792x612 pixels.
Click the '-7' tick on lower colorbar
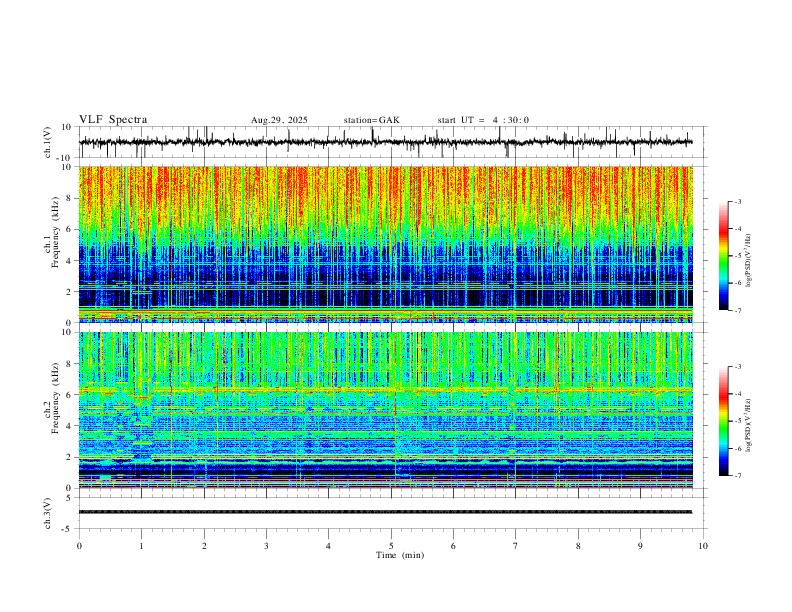737,475
